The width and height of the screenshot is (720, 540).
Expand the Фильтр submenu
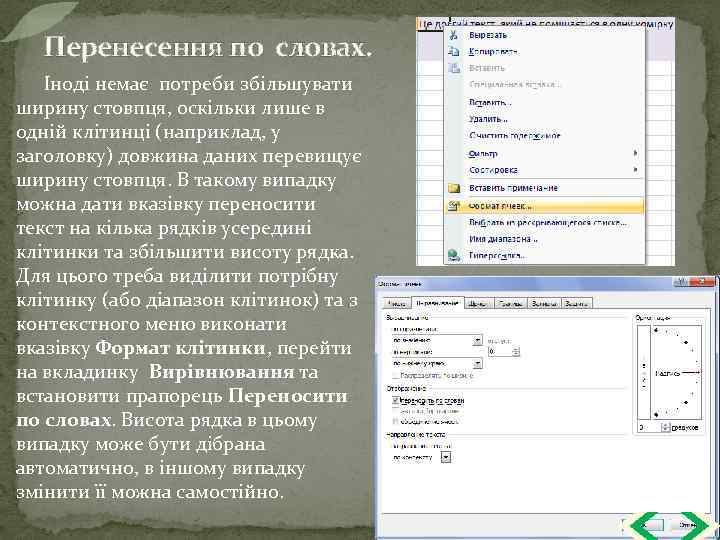545,153
